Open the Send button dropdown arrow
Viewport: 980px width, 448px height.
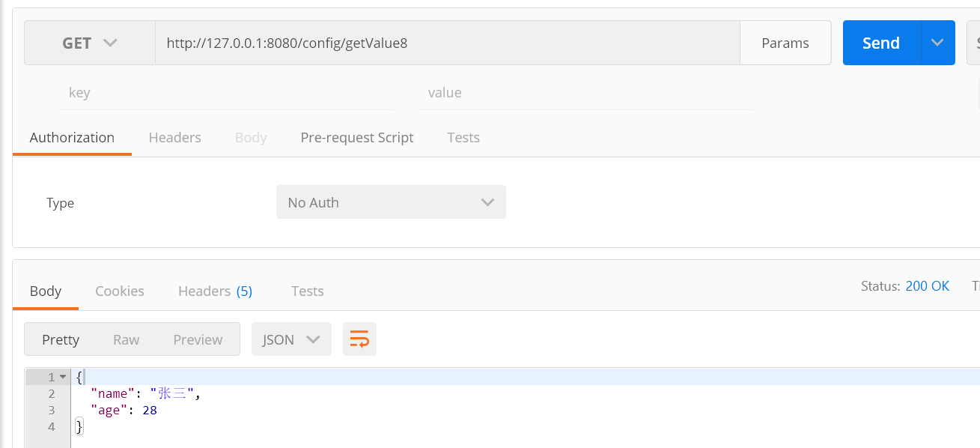pos(937,43)
